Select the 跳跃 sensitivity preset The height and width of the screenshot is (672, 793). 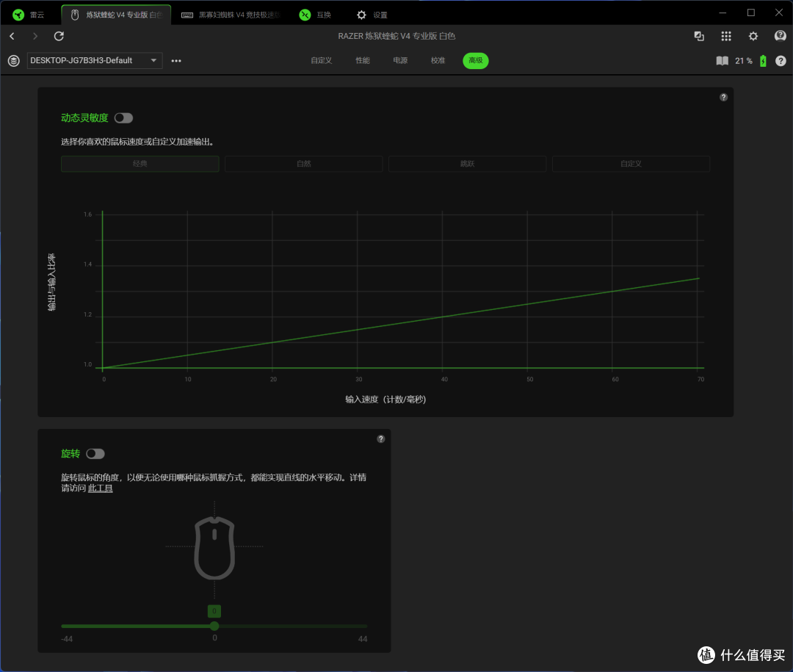tap(467, 164)
